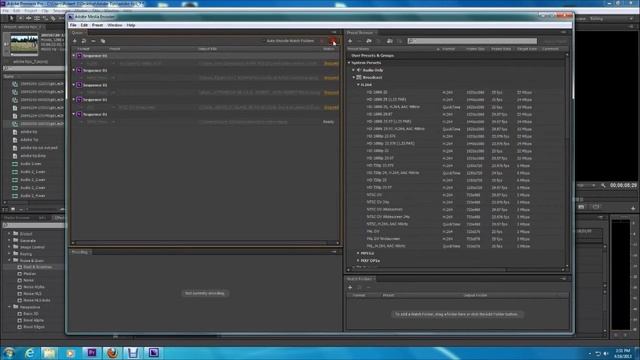The width and height of the screenshot is (640, 360).
Task: Open preset settings in Preset Browser
Action: [379, 41]
